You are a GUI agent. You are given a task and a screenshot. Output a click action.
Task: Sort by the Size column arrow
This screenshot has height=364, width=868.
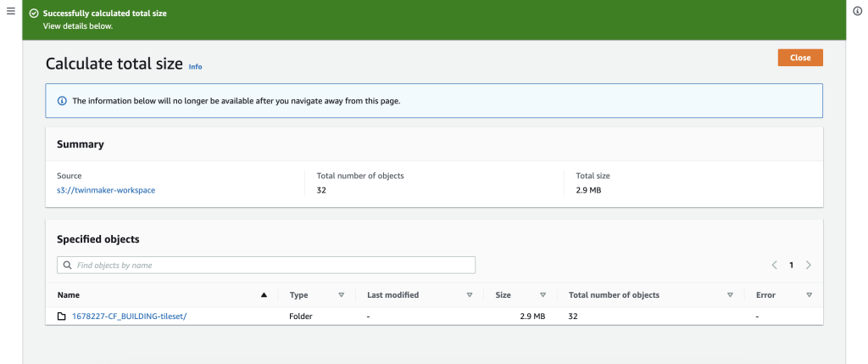tap(543, 295)
